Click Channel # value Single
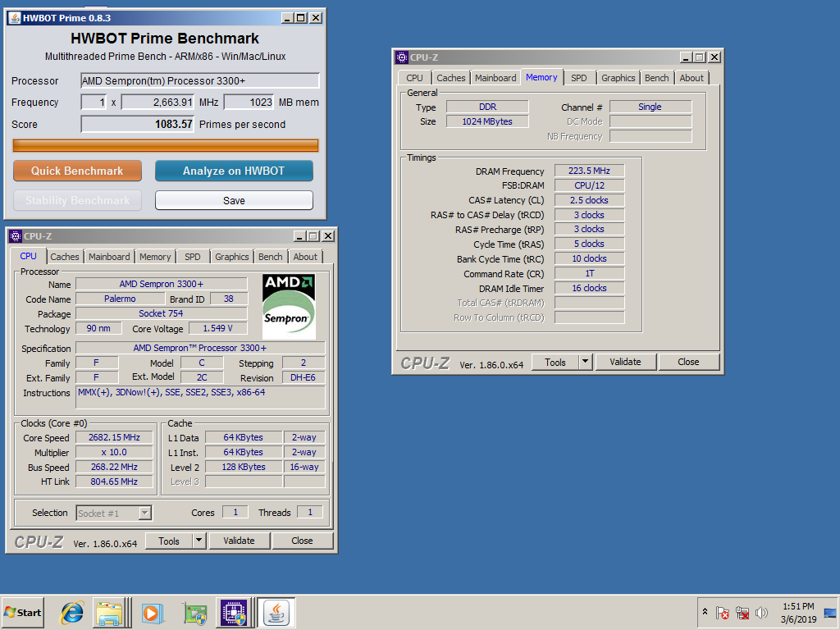The width and height of the screenshot is (840, 630). 651,107
